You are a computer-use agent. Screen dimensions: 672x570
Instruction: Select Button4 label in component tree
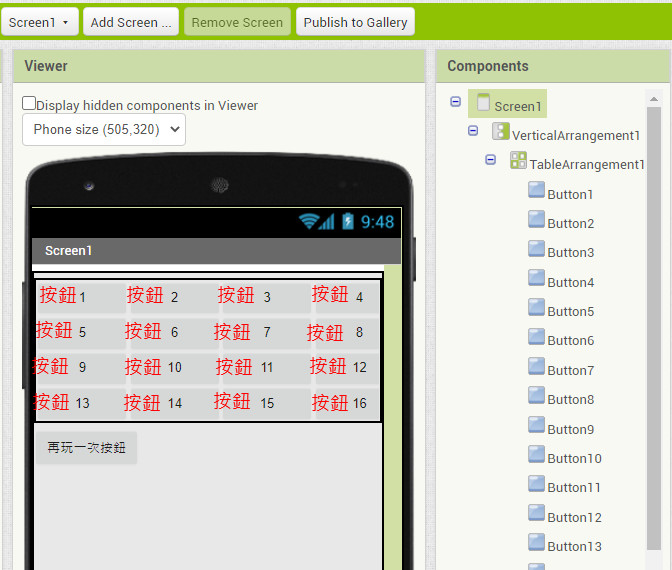click(x=571, y=282)
